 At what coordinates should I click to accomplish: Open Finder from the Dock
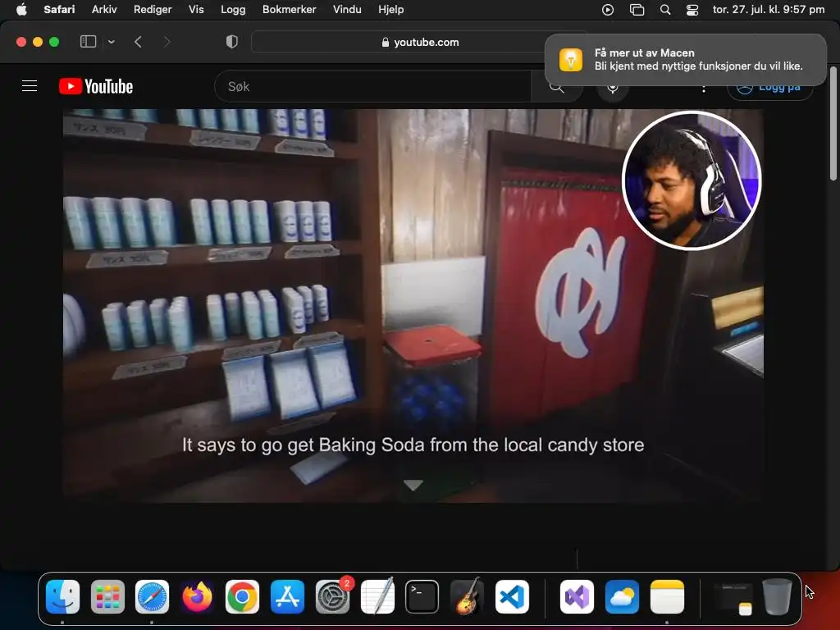click(x=62, y=597)
